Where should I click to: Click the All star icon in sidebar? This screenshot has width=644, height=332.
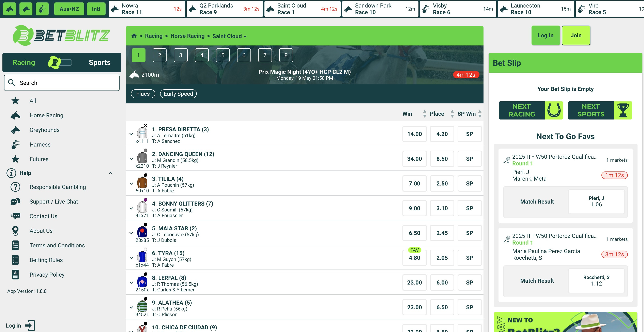(15, 101)
